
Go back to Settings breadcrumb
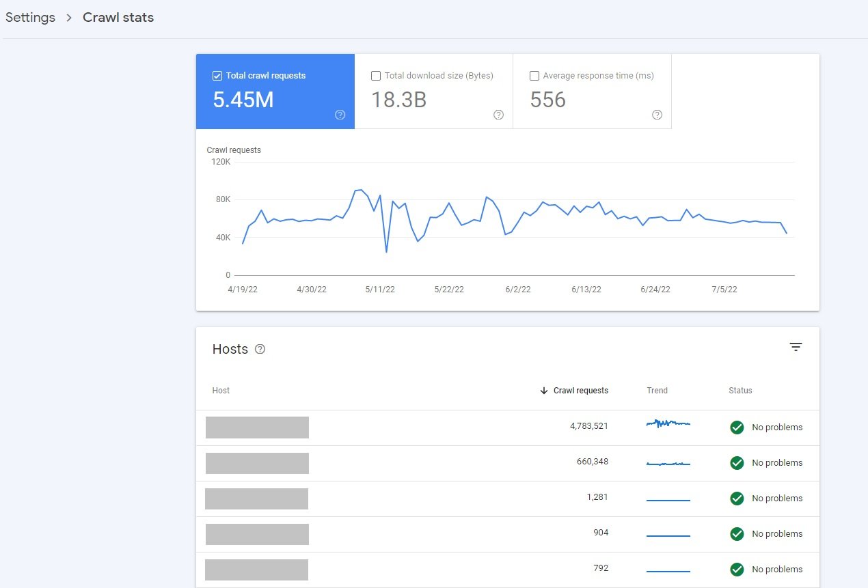30,18
